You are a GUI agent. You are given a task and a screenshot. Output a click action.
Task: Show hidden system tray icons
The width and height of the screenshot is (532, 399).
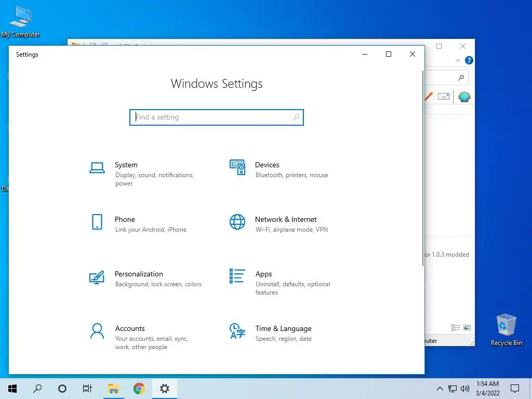click(440, 389)
